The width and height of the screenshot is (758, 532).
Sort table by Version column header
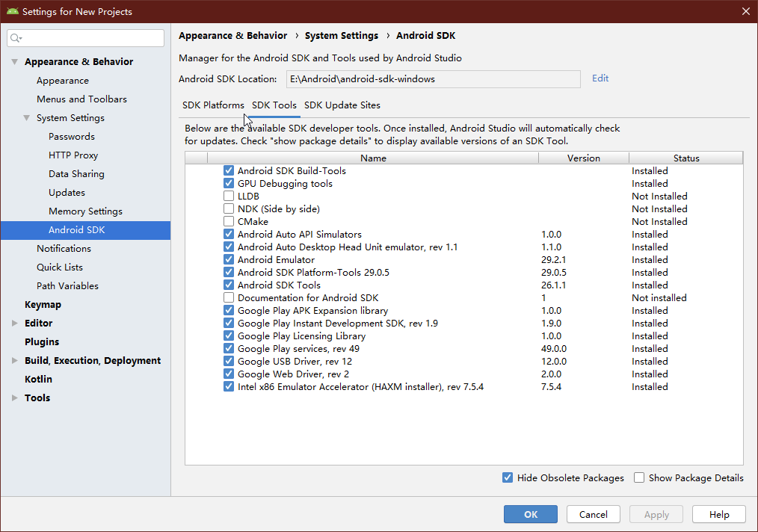[x=584, y=158]
